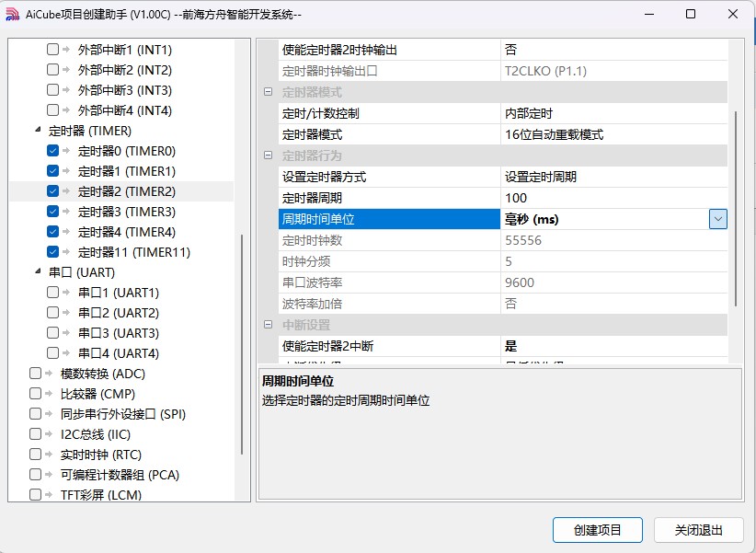Disable the 定时器4 (TIMER4) checkbox
The image size is (756, 553).
pos(53,232)
